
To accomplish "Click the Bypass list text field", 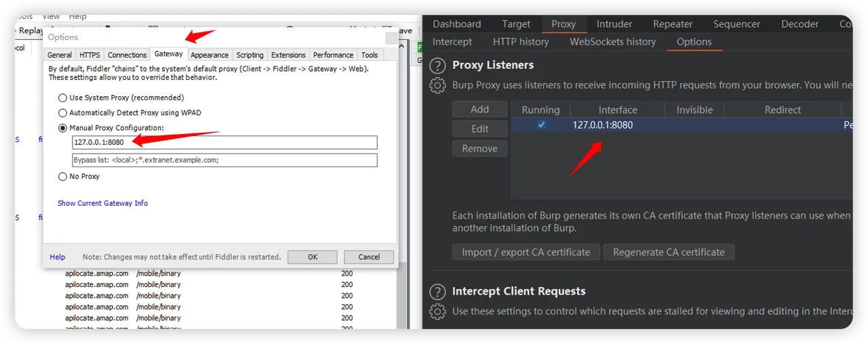I will [224, 160].
